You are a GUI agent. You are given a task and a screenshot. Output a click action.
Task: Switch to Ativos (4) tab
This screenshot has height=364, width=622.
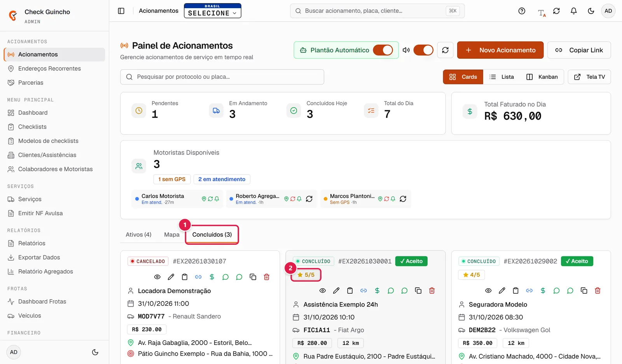138,235
